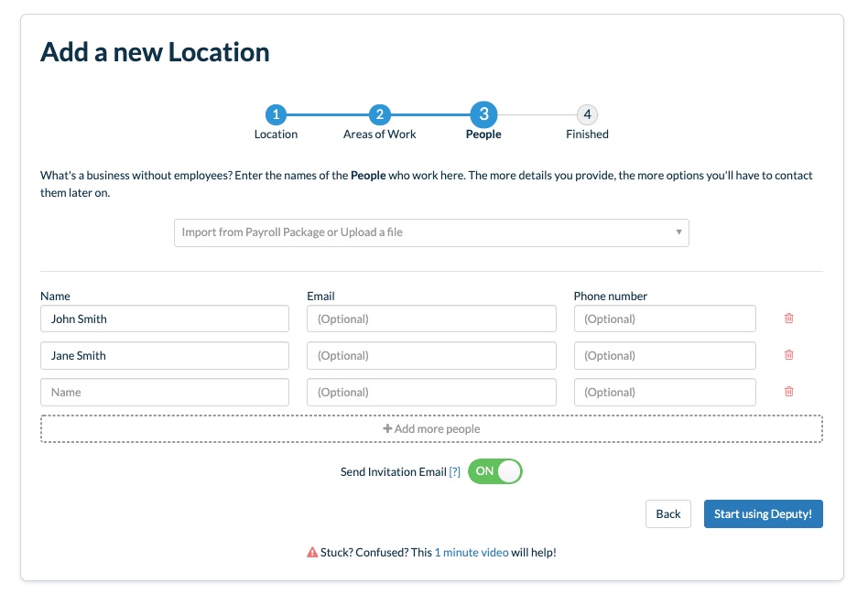
Task: Click the red warning triangle icon
Action: tap(312, 552)
